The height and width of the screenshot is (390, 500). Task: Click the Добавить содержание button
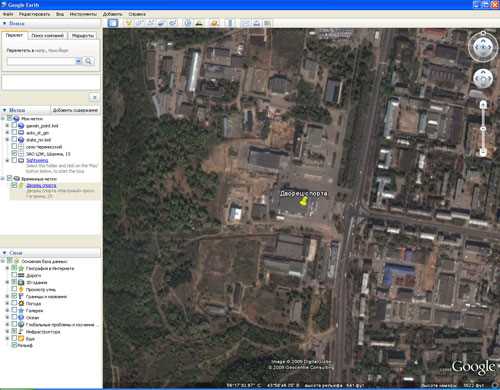click(x=75, y=110)
